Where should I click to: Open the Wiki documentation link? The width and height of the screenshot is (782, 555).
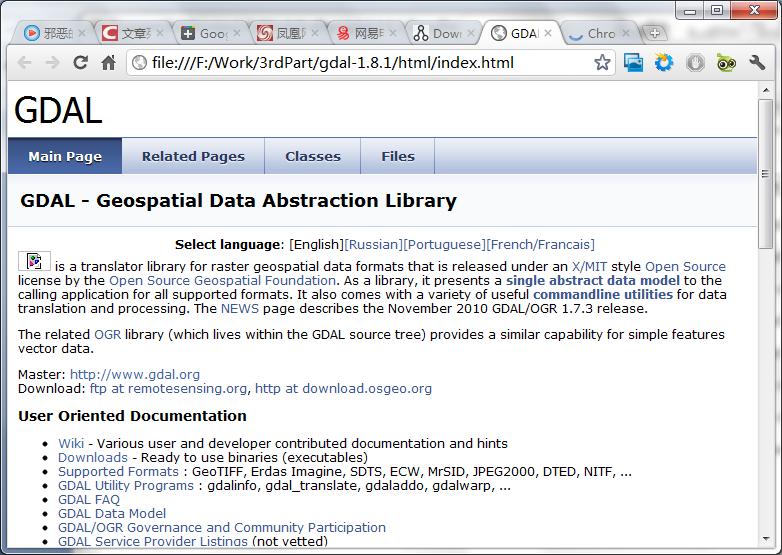click(71, 443)
